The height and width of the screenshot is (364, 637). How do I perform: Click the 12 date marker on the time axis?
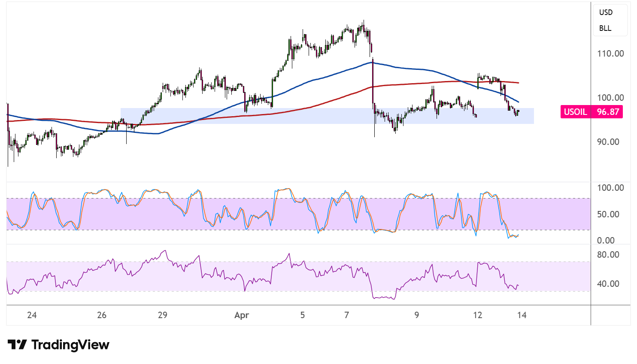(x=477, y=315)
